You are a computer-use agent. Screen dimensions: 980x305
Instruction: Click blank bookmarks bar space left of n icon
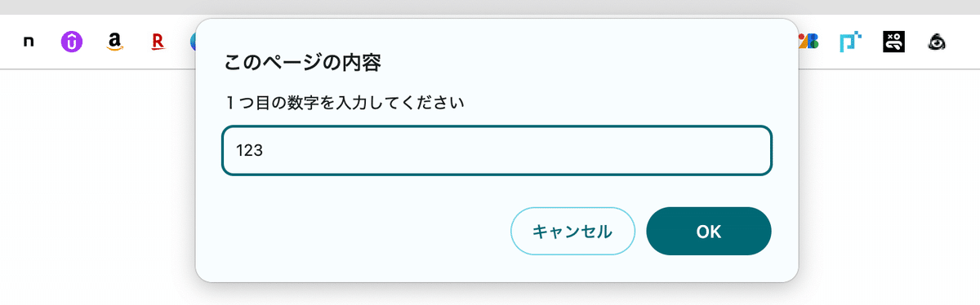click(x=10, y=42)
